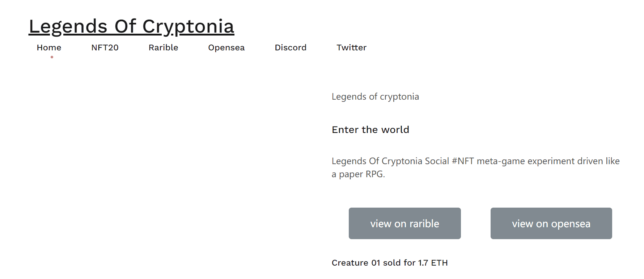Select the Enter the world heading
Viewport: 644px width, 279px height.
370,130
